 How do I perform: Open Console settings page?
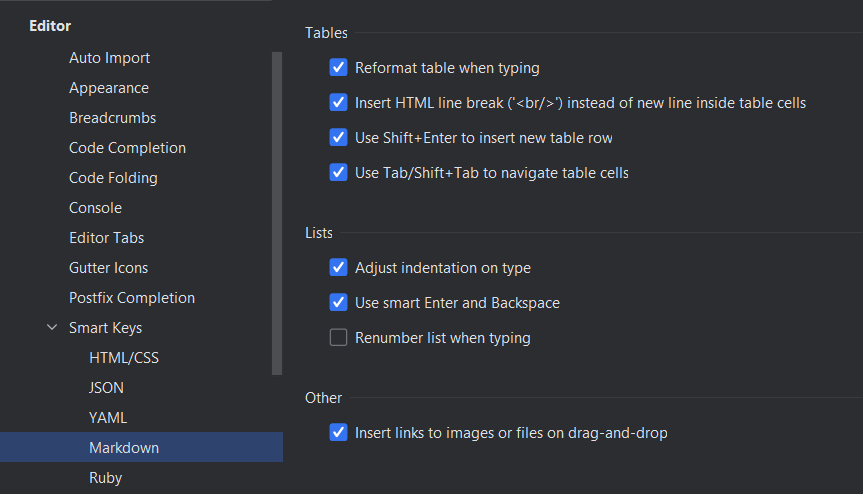click(95, 208)
